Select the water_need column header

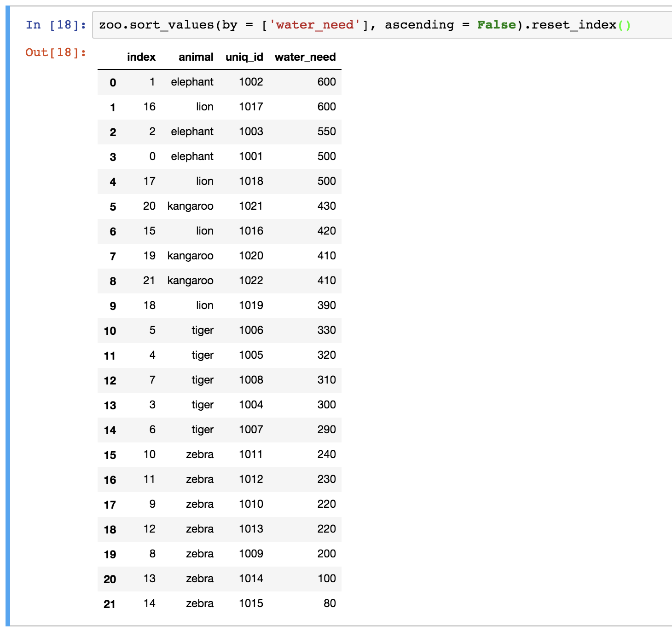pos(305,57)
